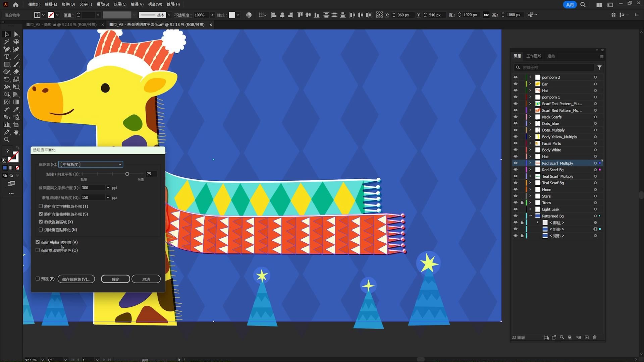
Task: Select the Eyedropper tool
Action: (x=16, y=110)
